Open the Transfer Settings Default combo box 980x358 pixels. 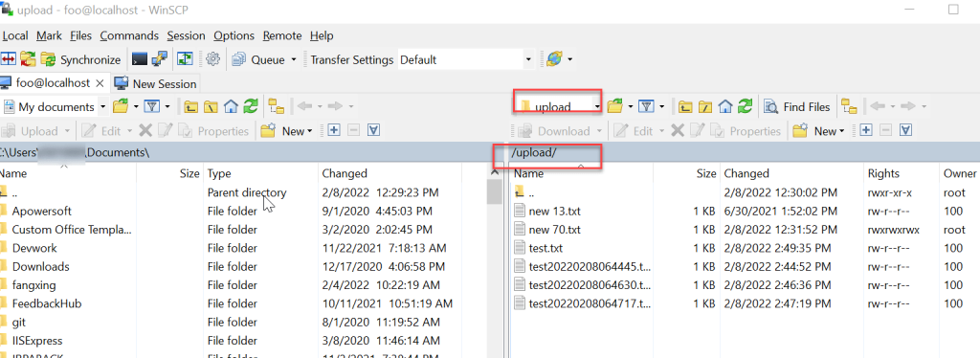click(466, 60)
